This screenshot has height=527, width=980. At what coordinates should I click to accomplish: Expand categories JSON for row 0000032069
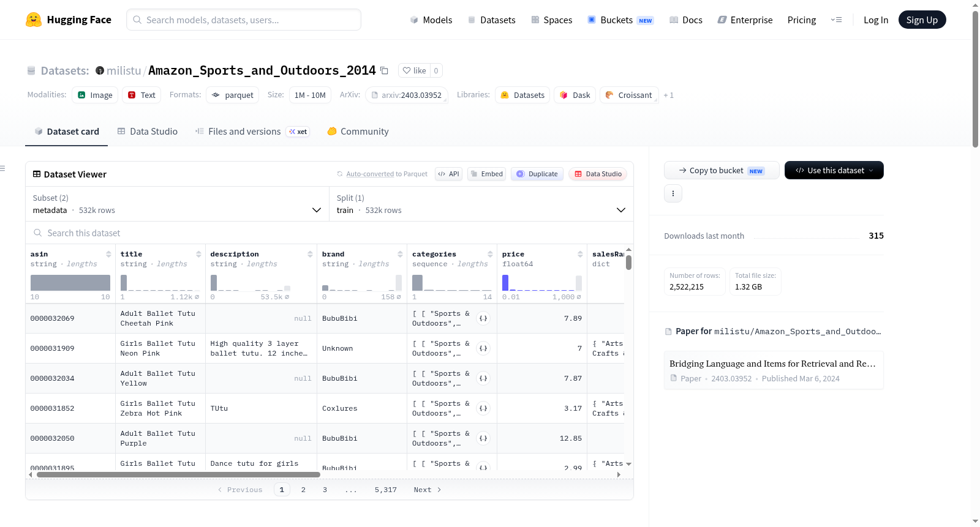[483, 318]
